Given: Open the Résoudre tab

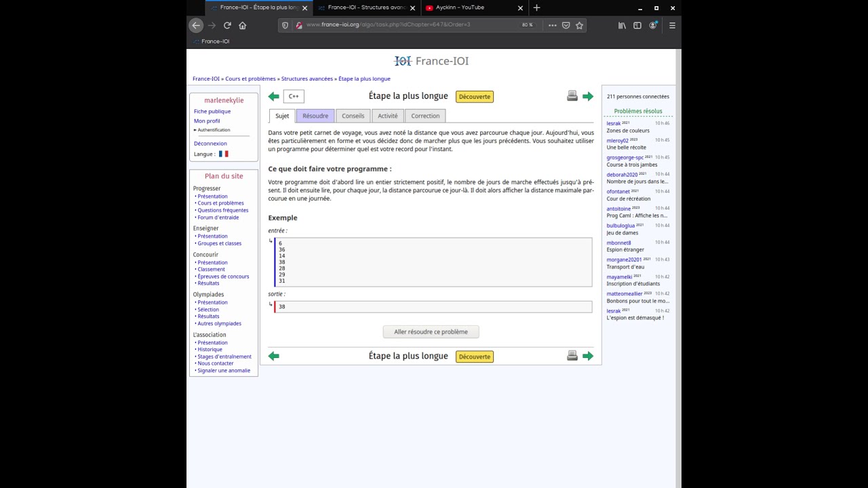Looking at the screenshot, I should (x=315, y=116).
